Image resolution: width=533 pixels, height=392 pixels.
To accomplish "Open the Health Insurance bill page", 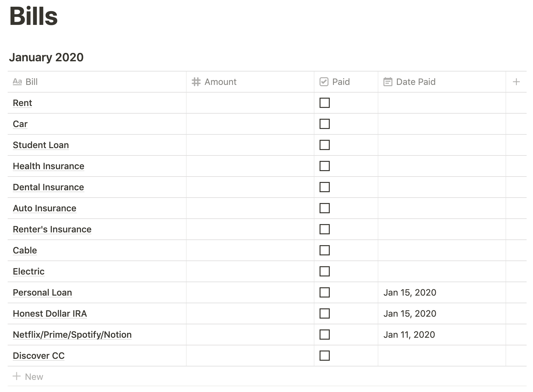I will click(49, 166).
